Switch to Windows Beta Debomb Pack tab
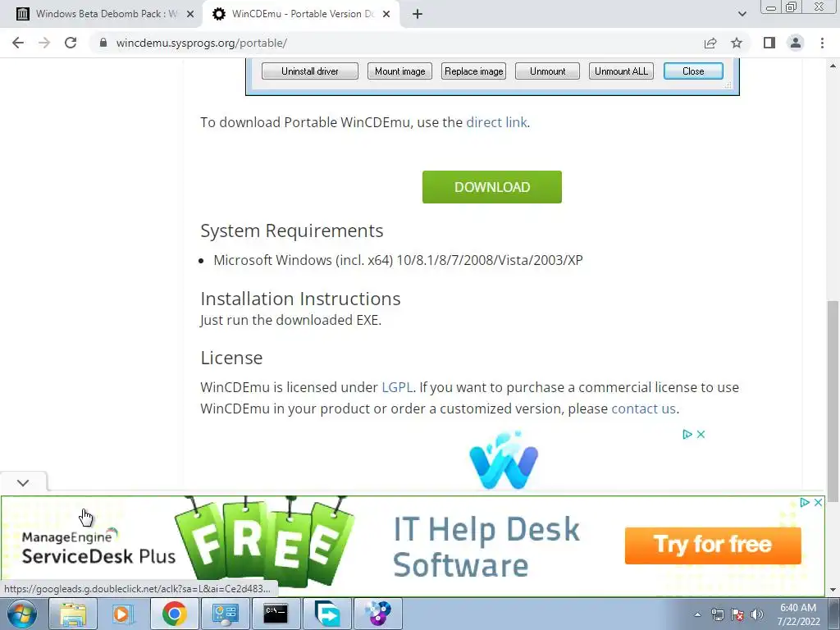 (101, 15)
